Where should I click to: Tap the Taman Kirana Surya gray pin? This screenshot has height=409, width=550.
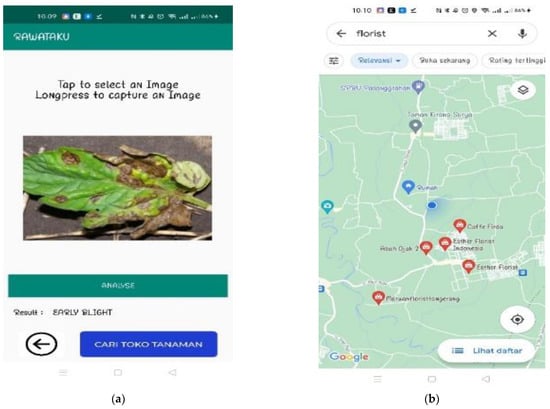pos(415,126)
